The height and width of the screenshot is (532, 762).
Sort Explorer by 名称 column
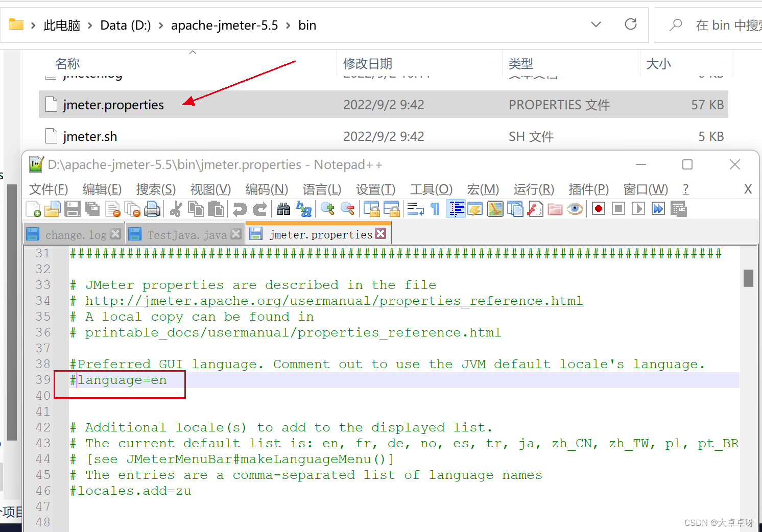67,64
